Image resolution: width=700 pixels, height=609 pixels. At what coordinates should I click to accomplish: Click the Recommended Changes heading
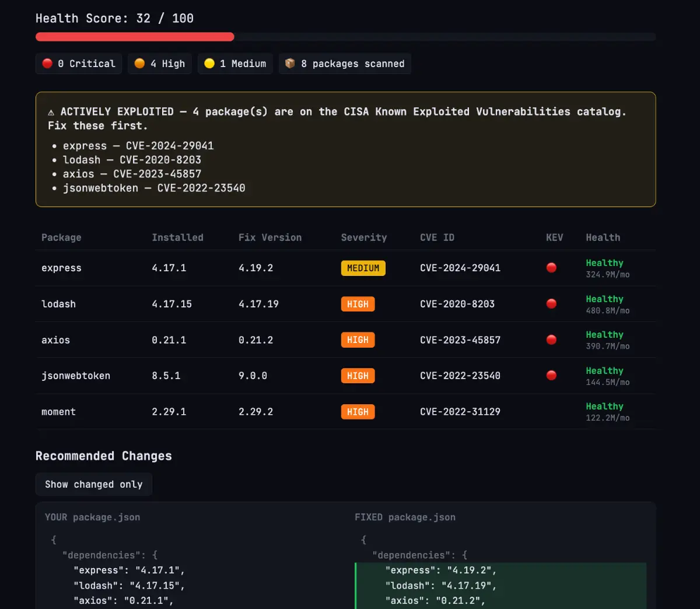click(104, 456)
